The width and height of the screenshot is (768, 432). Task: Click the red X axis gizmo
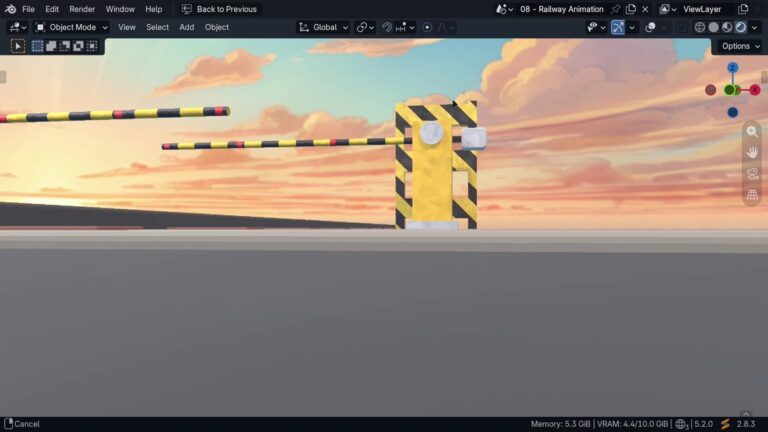[755, 90]
